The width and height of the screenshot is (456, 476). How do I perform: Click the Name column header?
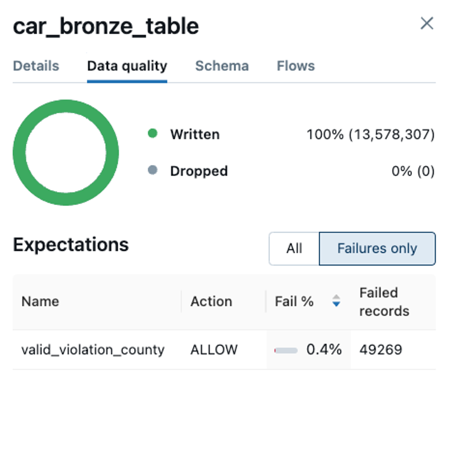pos(40,301)
